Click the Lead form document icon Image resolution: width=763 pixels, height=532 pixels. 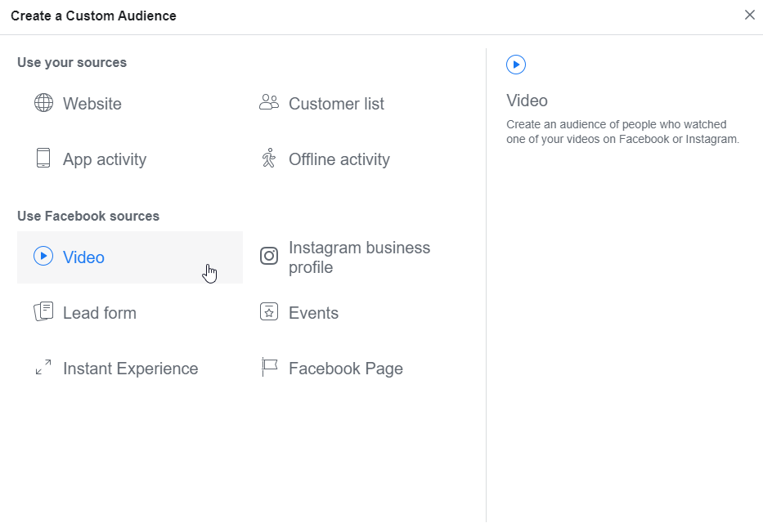43,311
